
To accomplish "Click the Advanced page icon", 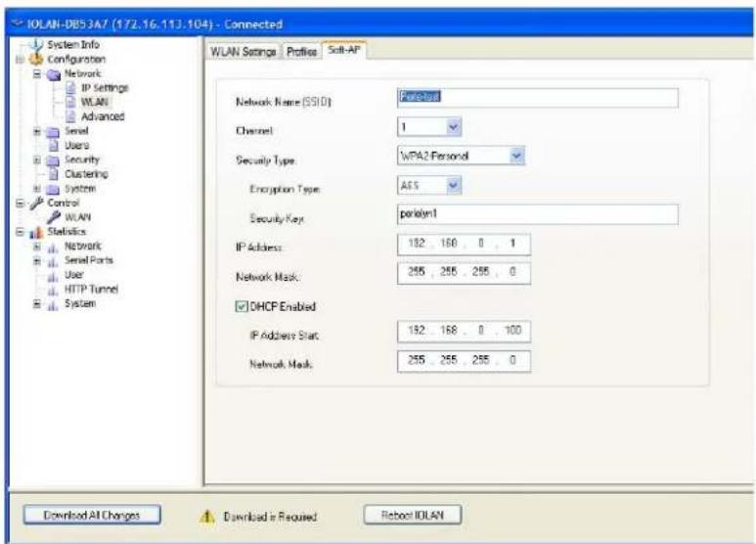I will [x=70, y=116].
